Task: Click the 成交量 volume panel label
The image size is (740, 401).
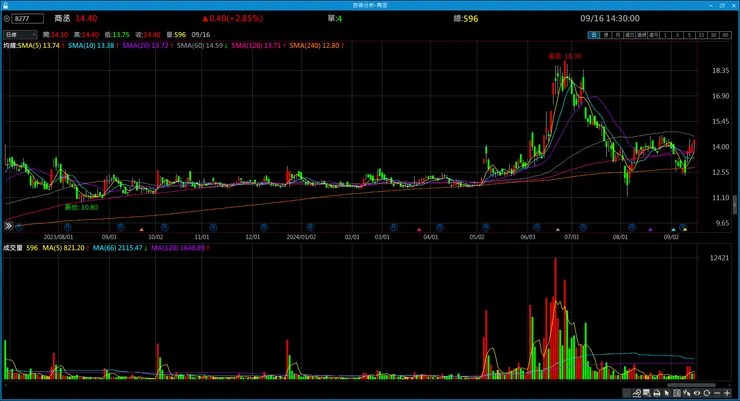Action: (13, 248)
